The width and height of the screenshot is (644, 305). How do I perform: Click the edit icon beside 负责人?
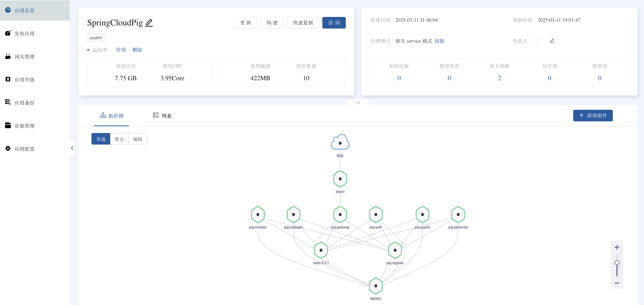point(552,41)
